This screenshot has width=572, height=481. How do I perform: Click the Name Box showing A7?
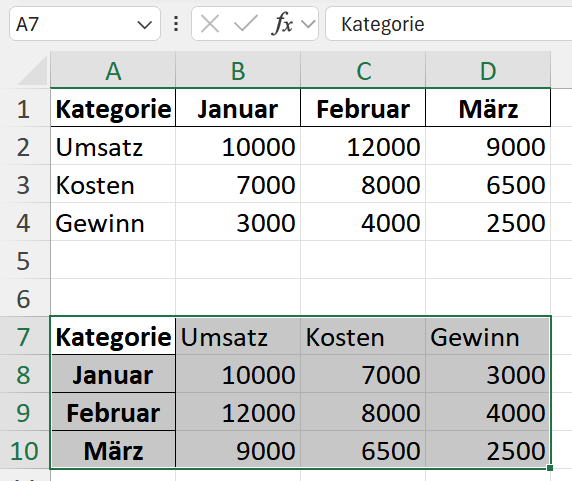click(85, 24)
